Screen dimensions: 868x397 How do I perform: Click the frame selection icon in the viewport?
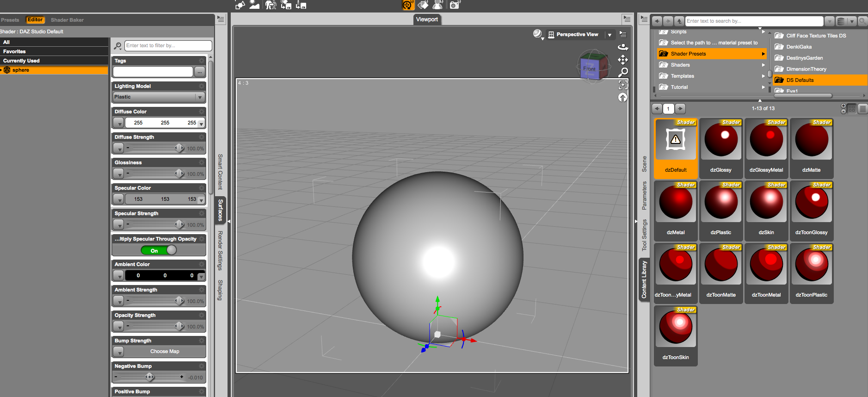pyautogui.click(x=623, y=85)
